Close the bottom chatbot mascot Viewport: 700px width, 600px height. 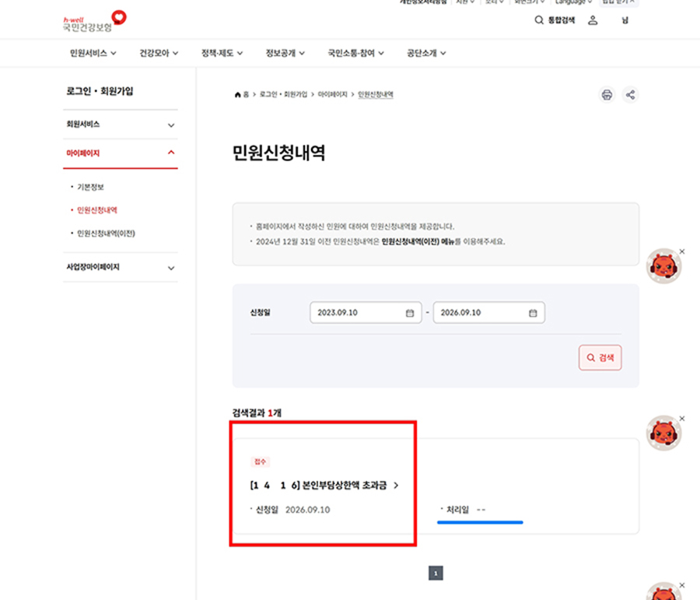(681, 585)
